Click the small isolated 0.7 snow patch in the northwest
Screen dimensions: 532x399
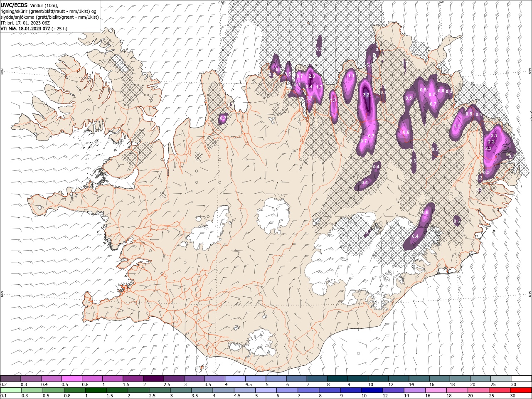pos(223,118)
